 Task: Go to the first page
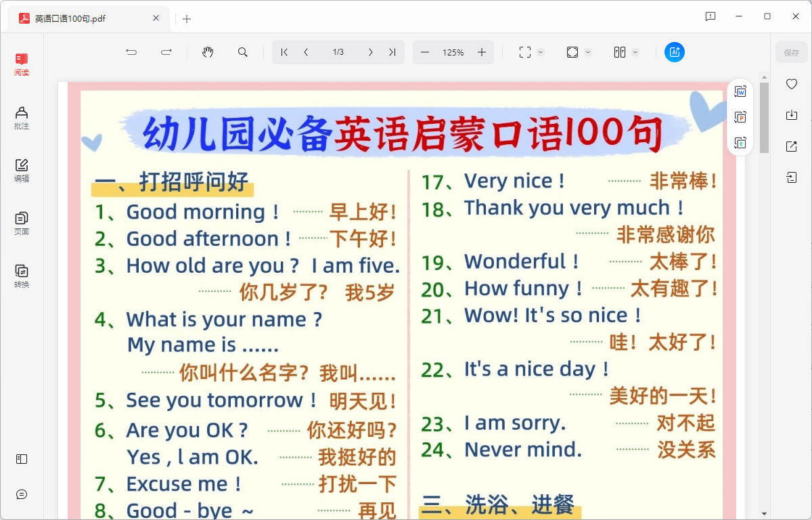[284, 52]
